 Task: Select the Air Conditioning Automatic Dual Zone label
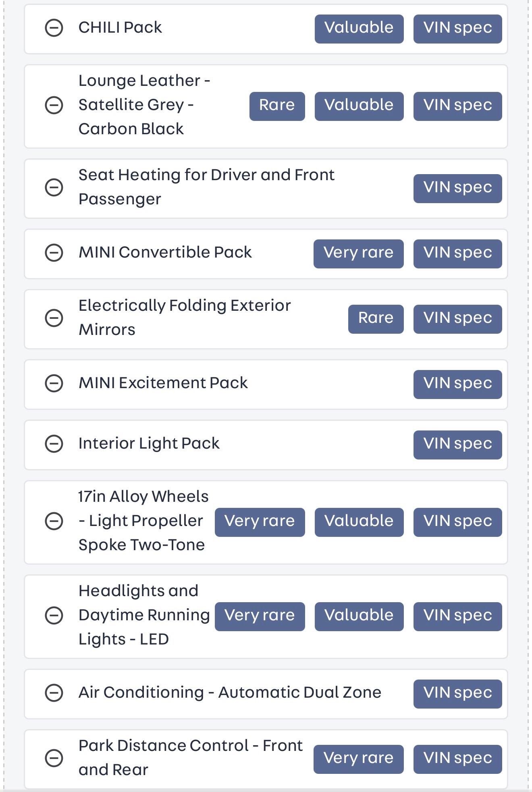pyautogui.click(x=230, y=693)
